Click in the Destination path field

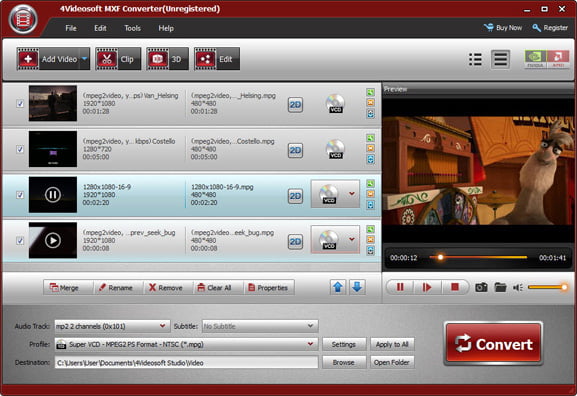(x=186, y=363)
